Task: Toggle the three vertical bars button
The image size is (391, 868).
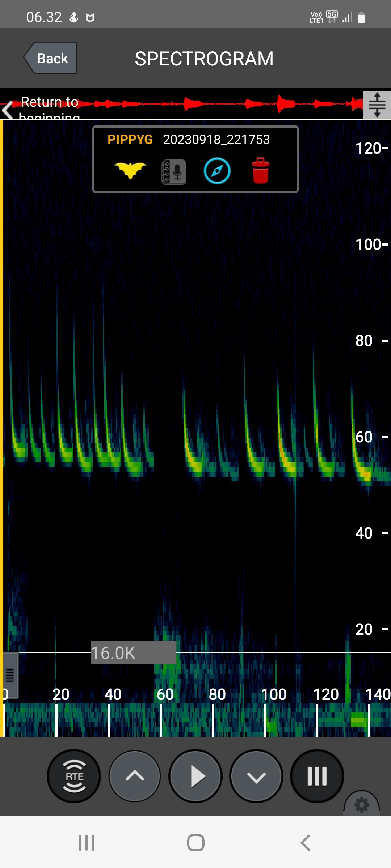Action: point(317,776)
